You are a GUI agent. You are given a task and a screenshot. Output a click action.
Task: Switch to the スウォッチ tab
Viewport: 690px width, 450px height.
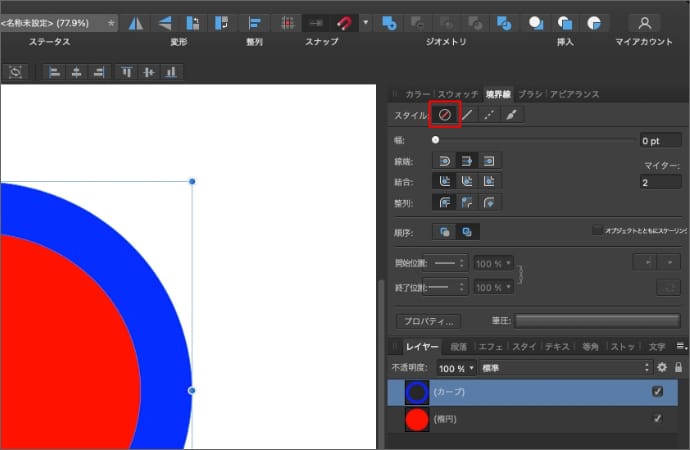(458, 94)
